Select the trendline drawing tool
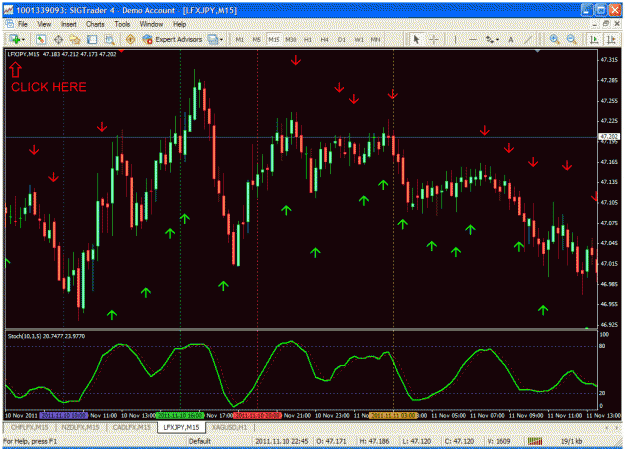Image resolution: width=625 pixels, height=449 pixels. (528, 39)
